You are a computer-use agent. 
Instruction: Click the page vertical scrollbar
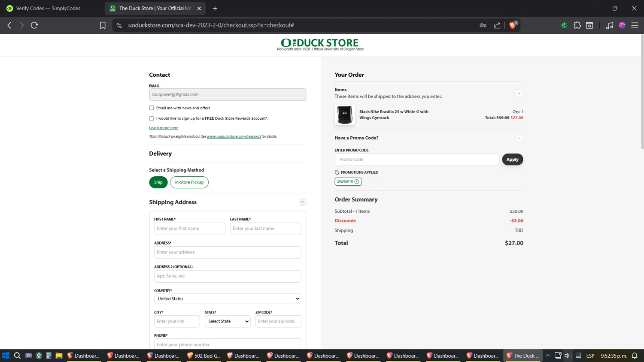click(x=642, y=92)
